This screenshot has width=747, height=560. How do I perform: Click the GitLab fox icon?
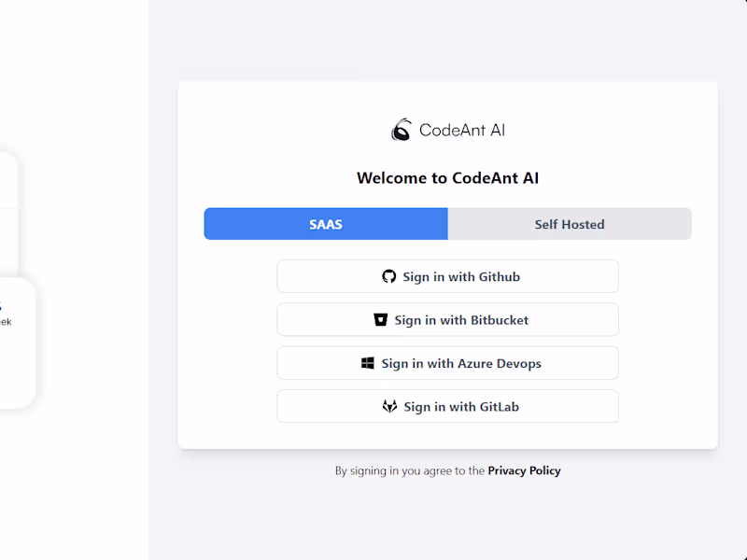(389, 406)
